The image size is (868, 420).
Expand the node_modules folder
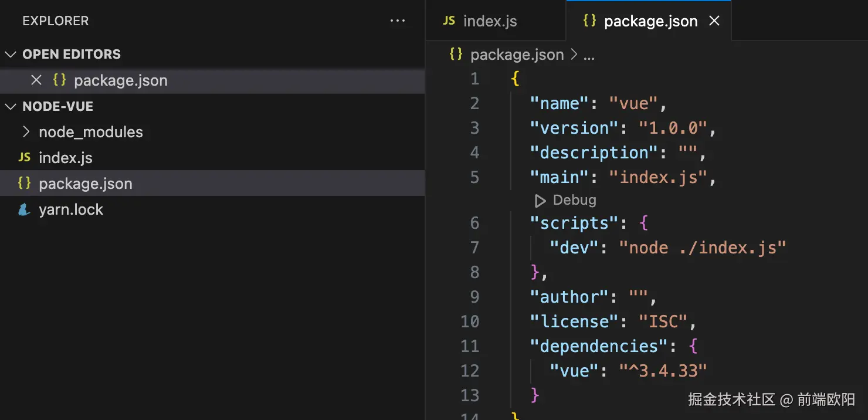[x=26, y=131]
